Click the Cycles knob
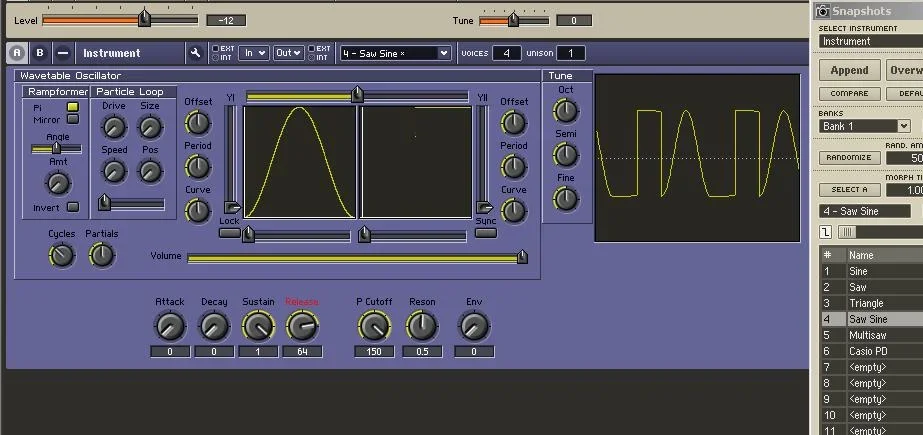 [62, 256]
